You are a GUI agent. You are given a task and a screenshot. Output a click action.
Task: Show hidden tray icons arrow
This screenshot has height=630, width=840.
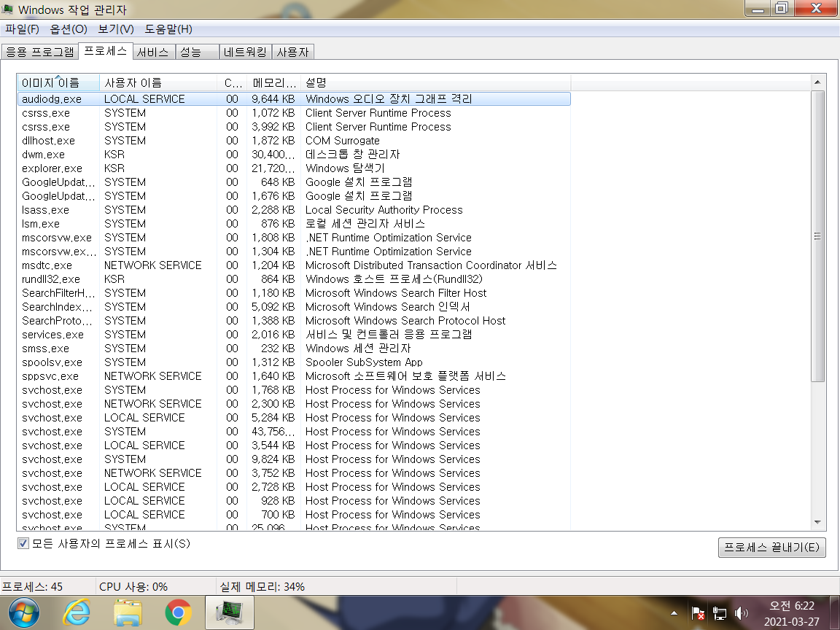pos(674,612)
